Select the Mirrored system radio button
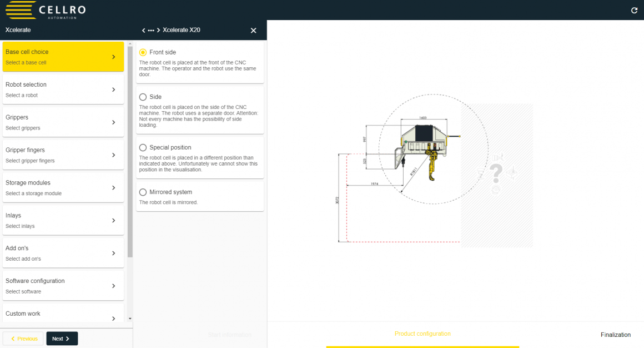Viewport: 644px width, 348px height. click(143, 192)
